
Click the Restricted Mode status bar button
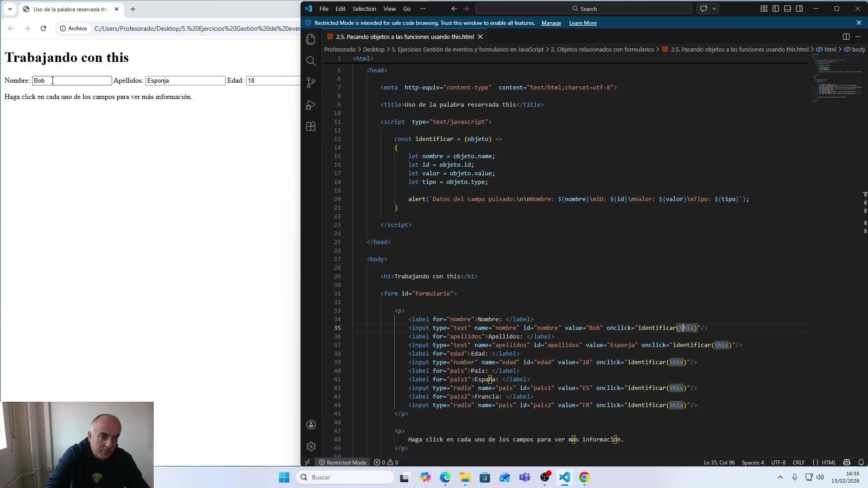click(342, 462)
